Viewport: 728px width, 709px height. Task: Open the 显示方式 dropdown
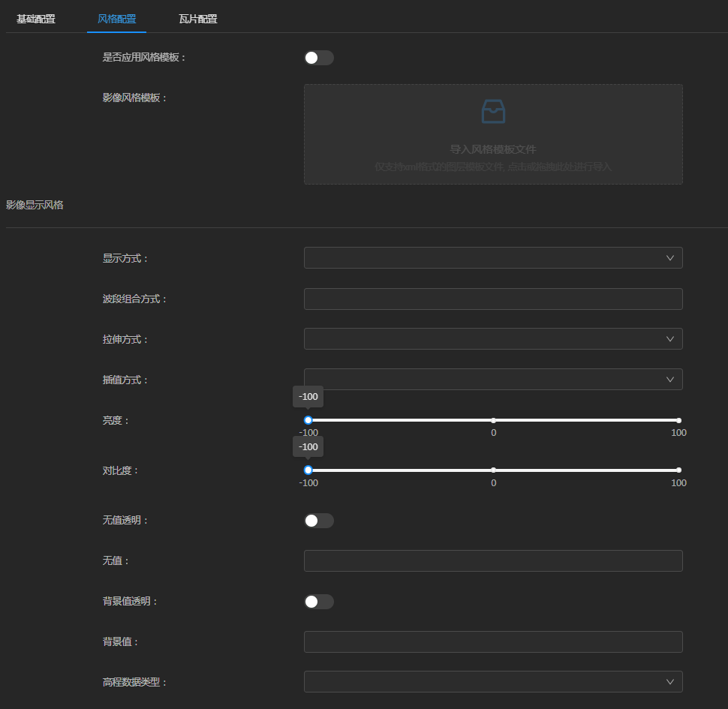493,257
